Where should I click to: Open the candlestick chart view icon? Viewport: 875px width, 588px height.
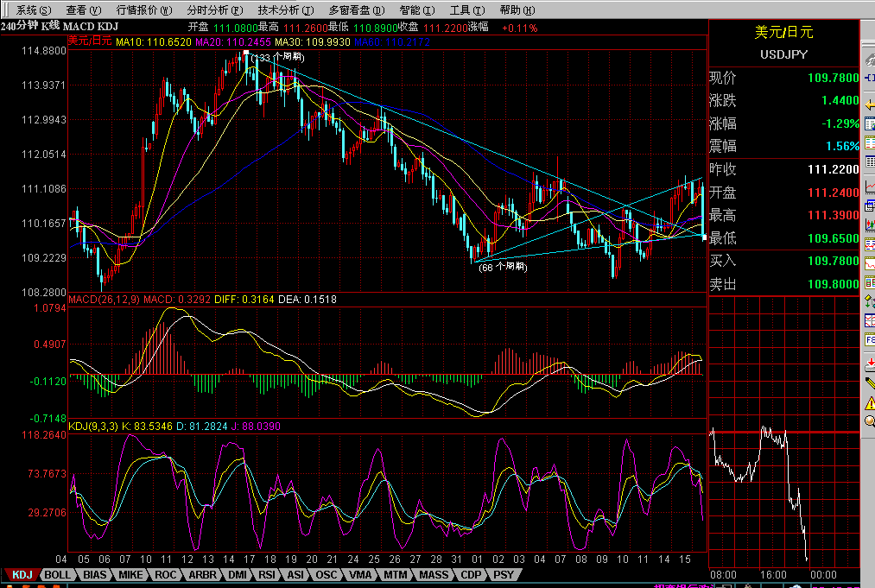pyautogui.click(x=870, y=224)
